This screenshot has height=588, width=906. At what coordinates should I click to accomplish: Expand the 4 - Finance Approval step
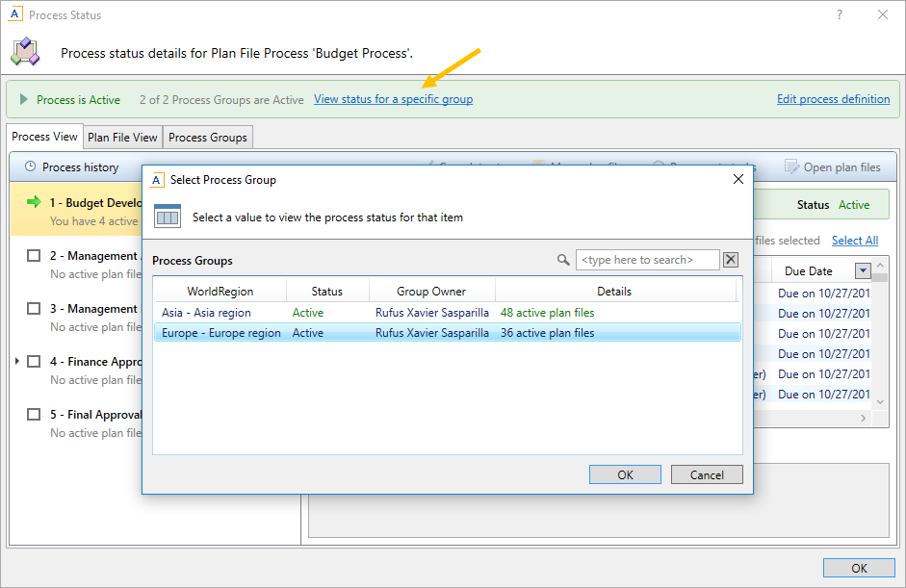tap(16, 362)
